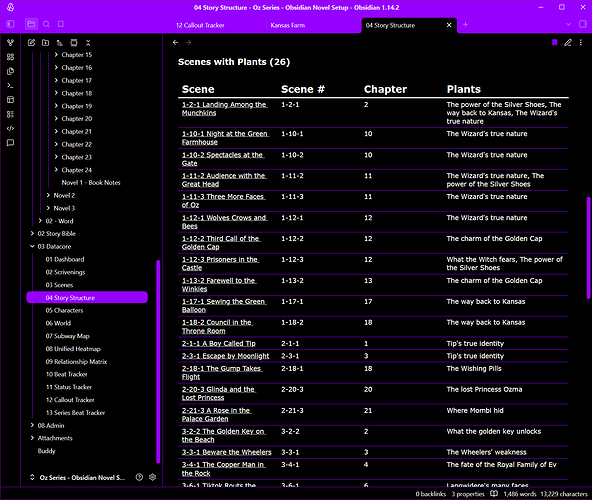Select 04 Story Structure tab
Screen dimensions: 592x500
(390, 25)
